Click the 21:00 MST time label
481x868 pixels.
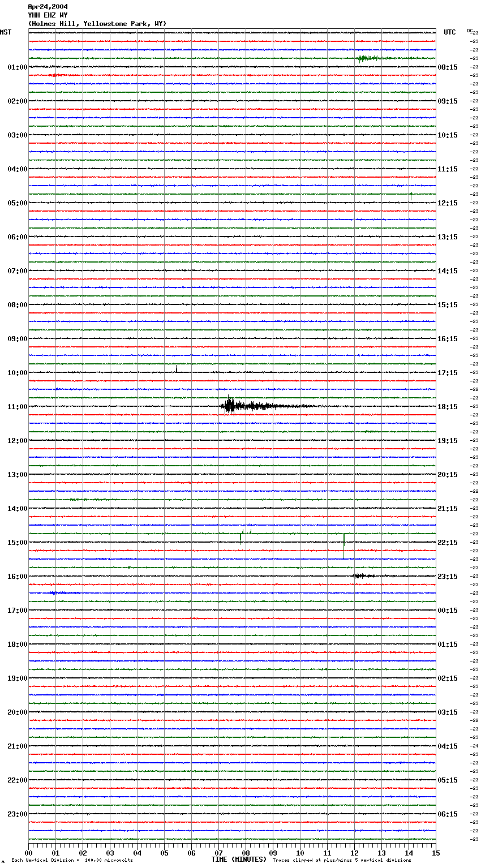tap(18, 746)
